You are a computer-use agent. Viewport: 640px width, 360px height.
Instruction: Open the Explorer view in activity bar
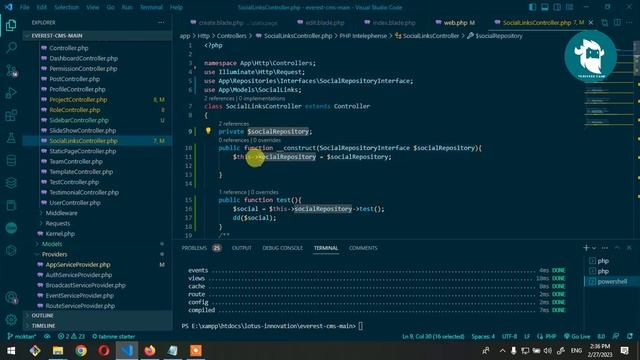point(11,25)
